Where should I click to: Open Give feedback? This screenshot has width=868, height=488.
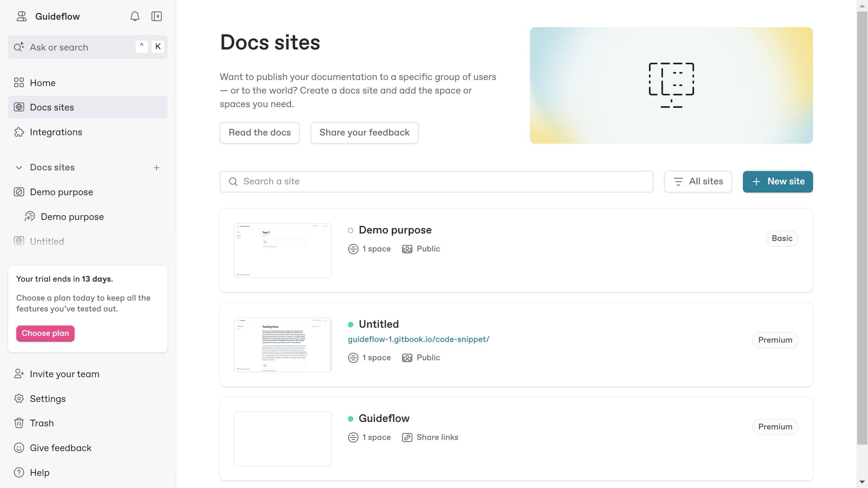(87, 448)
